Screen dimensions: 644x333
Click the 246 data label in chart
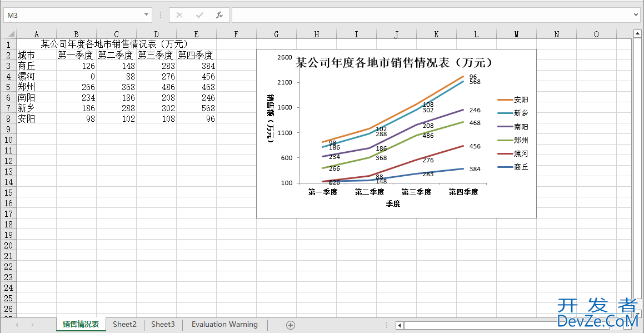click(475, 110)
